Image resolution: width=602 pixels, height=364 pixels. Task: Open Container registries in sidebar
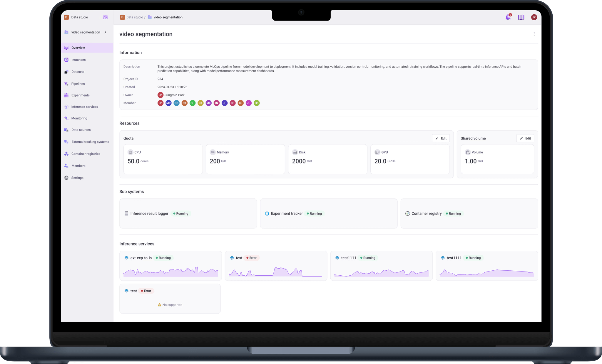click(x=86, y=154)
